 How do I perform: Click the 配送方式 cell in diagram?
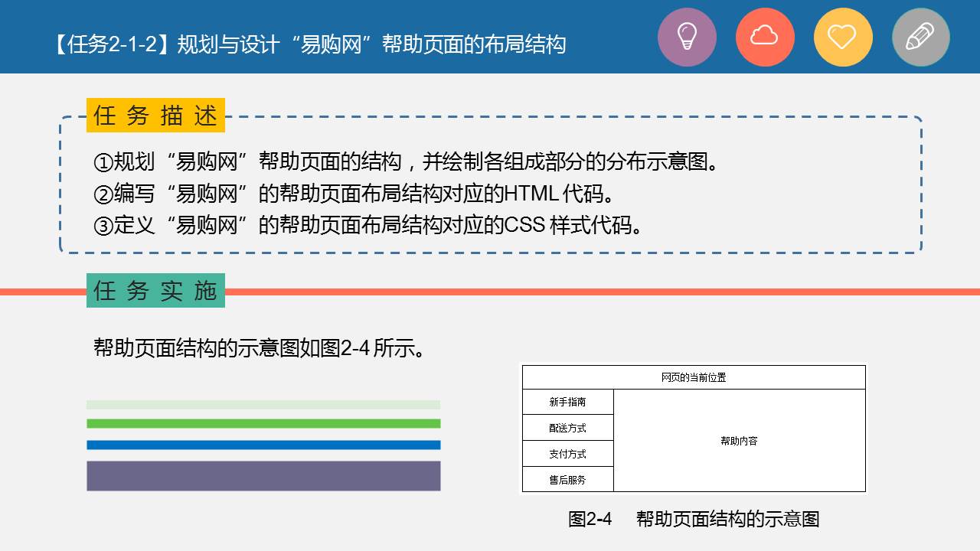(x=568, y=428)
